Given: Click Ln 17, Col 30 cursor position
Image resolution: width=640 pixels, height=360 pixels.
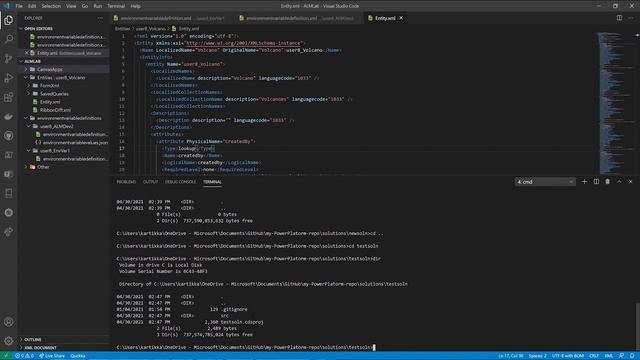Looking at the screenshot, I should [x=510, y=356].
